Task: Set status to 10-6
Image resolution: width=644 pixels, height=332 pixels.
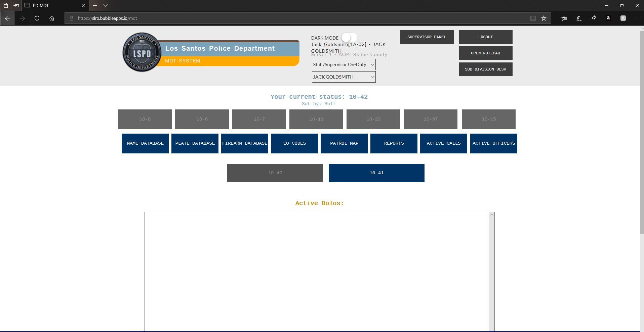Action: (202, 119)
